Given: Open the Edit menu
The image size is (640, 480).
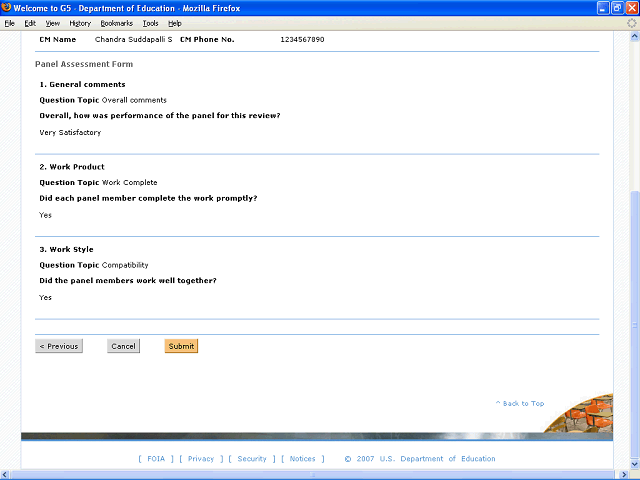Looking at the screenshot, I should pyautogui.click(x=30, y=23).
